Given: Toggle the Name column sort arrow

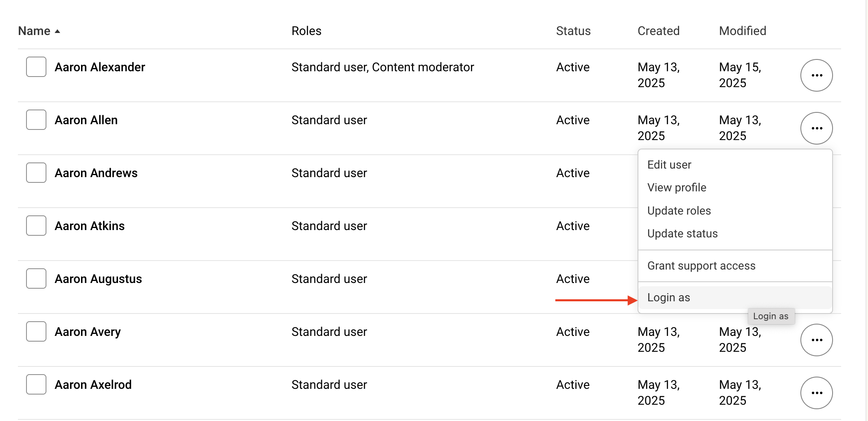Looking at the screenshot, I should 57,31.
